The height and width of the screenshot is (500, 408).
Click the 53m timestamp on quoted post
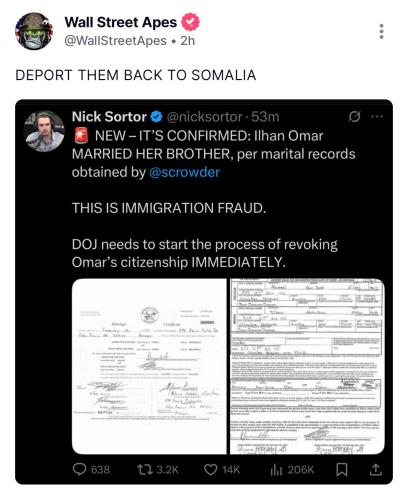click(x=265, y=117)
